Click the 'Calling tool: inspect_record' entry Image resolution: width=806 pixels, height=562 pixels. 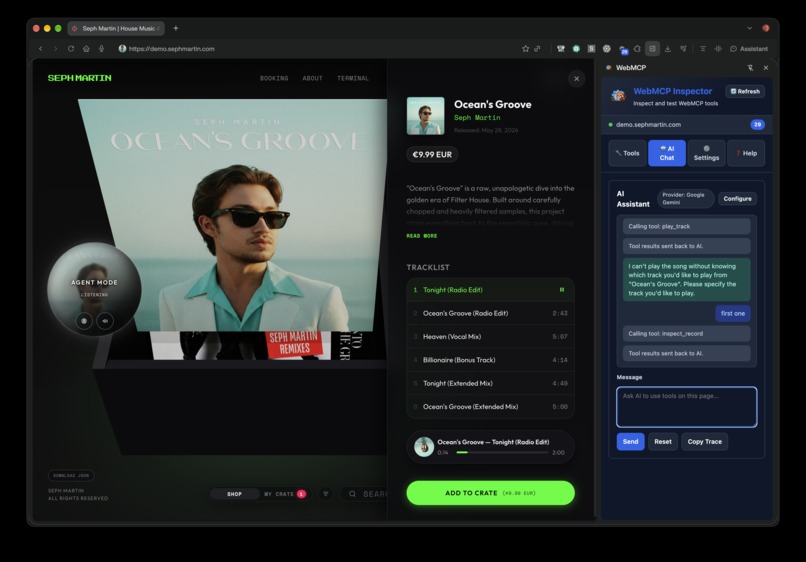[x=686, y=334]
